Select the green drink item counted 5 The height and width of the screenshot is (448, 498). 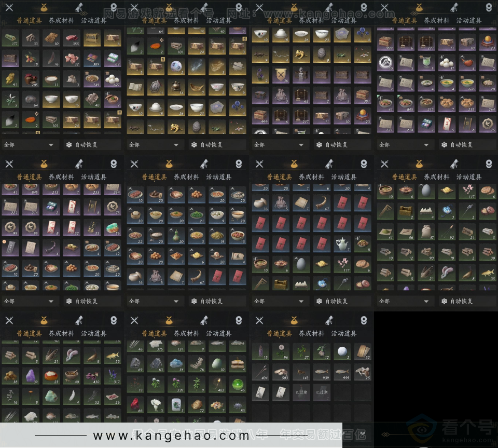426,63
